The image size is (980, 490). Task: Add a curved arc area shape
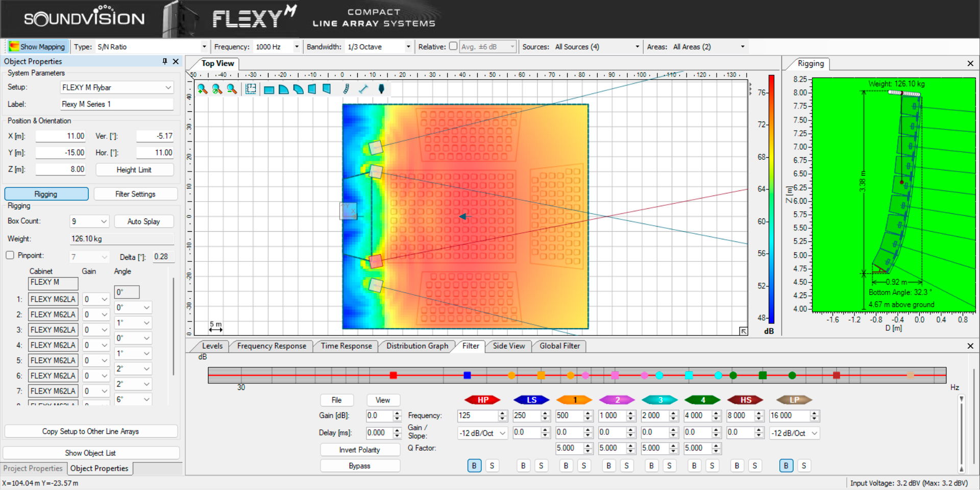(x=299, y=90)
